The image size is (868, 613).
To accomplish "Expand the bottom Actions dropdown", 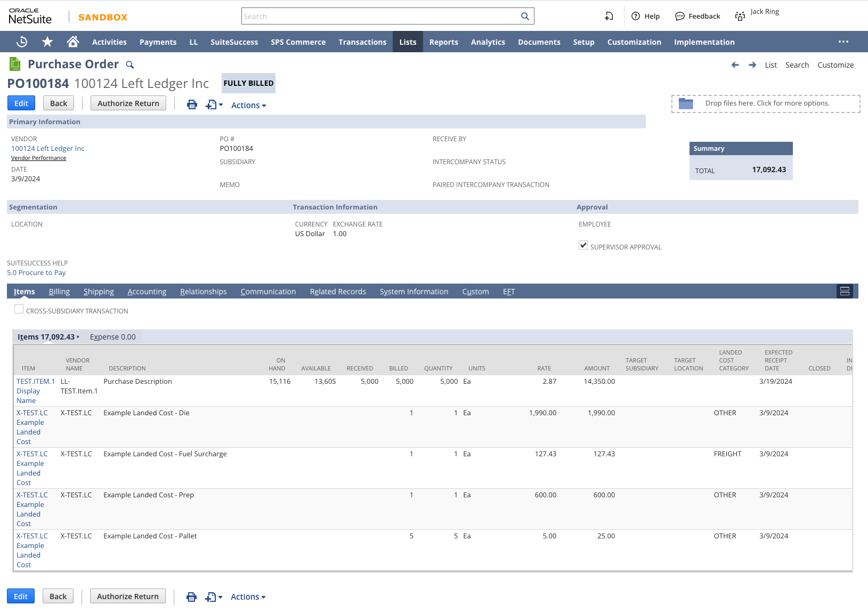I will click(248, 597).
